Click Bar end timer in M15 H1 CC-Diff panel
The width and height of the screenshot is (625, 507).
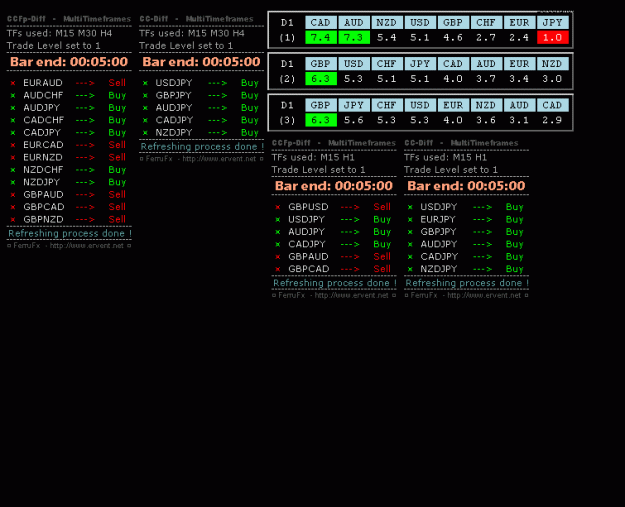click(x=466, y=186)
